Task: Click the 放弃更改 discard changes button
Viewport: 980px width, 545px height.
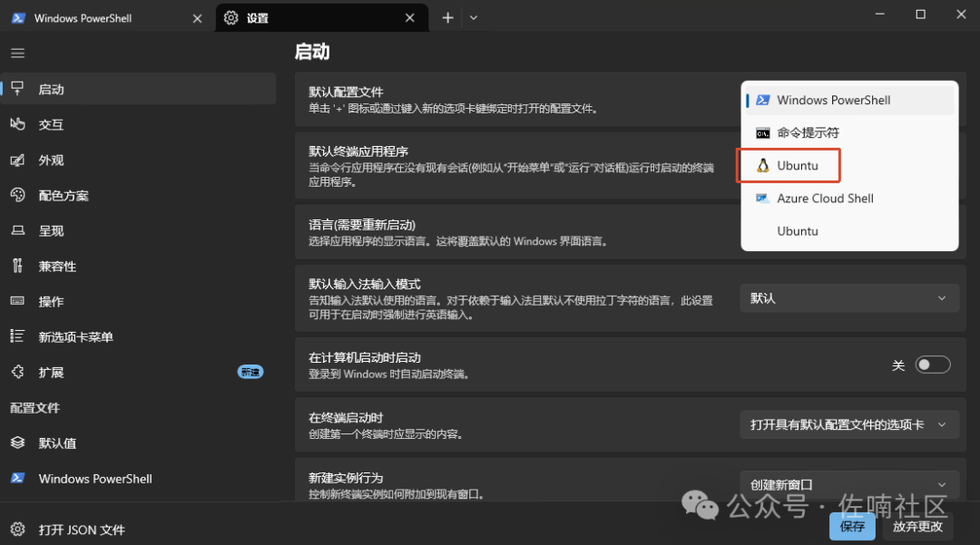Action: 916,526
